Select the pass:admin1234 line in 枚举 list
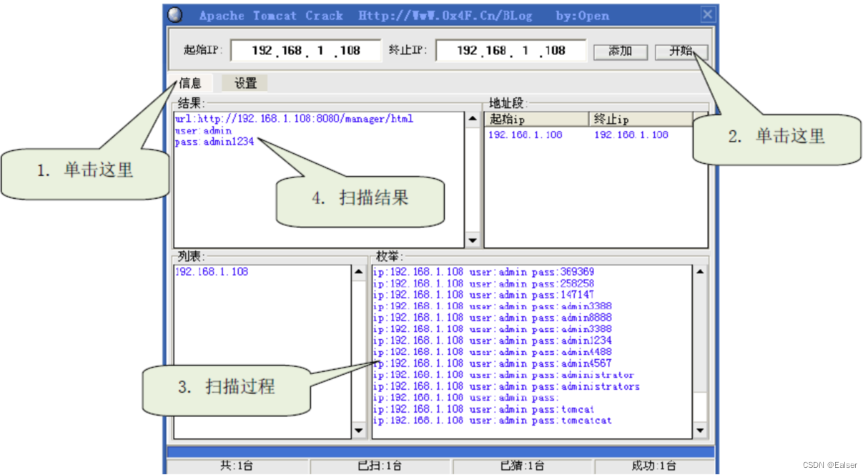The width and height of the screenshot is (868, 475). click(493, 341)
